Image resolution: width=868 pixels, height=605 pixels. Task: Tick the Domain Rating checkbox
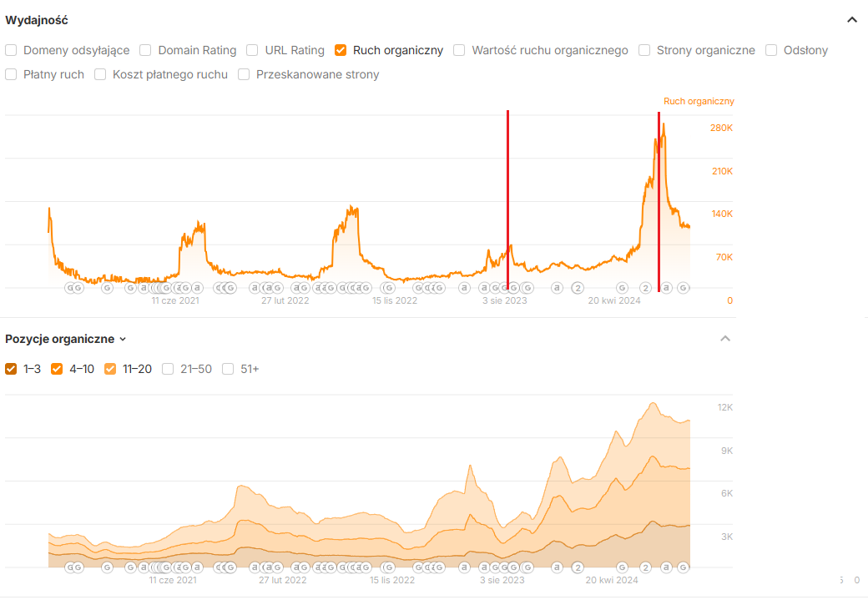(146, 50)
